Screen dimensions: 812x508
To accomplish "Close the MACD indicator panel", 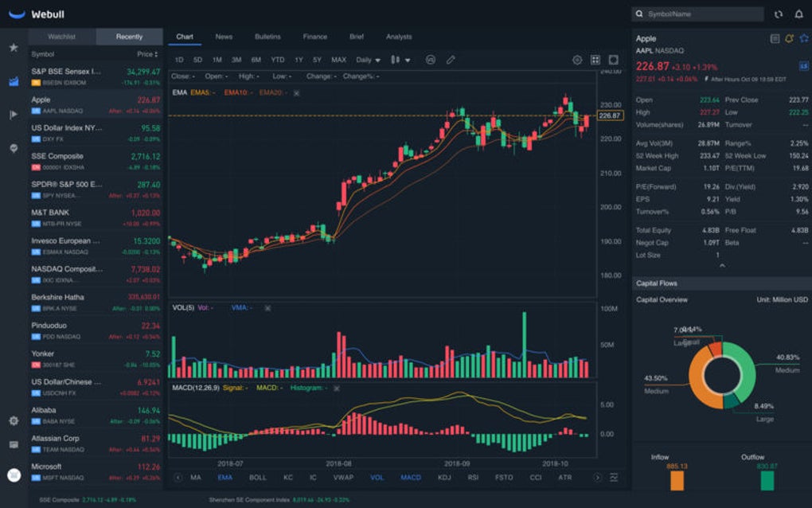I will [337, 389].
